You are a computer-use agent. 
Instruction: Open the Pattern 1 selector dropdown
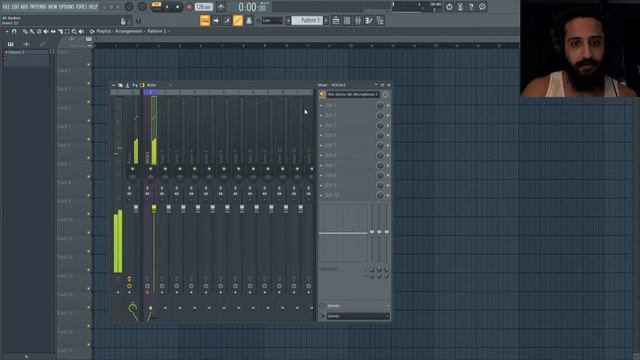[x=308, y=20]
